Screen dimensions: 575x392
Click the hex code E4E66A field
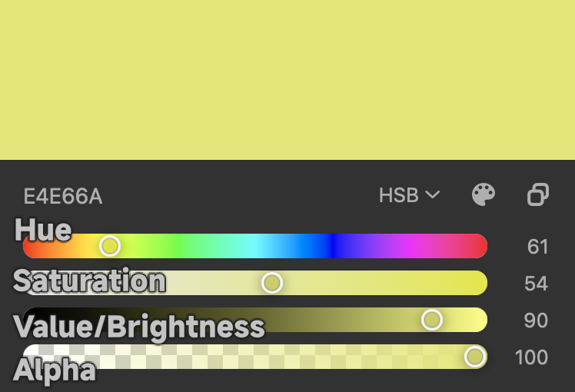(63, 197)
